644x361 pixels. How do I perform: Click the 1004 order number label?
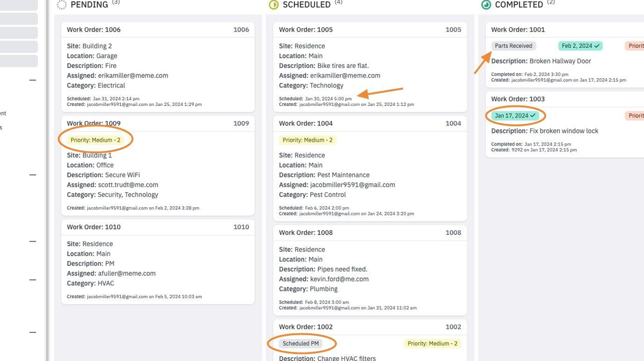pyautogui.click(x=453, y=123)
